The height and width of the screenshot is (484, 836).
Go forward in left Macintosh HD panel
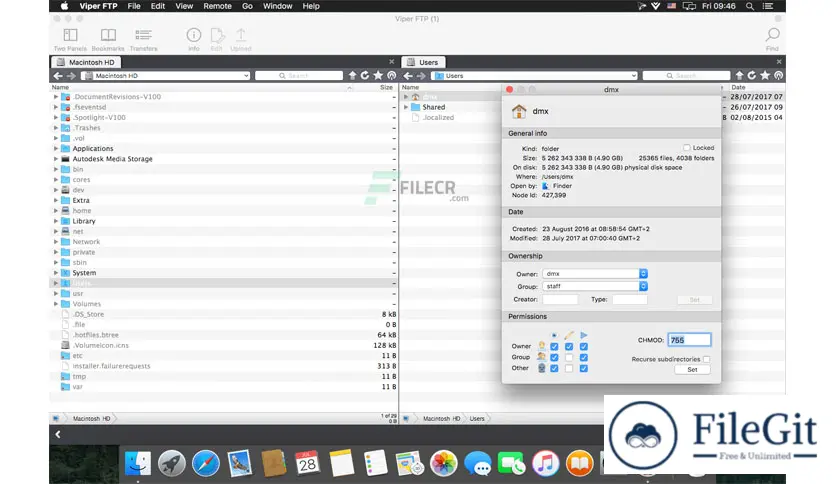point(71,76)
